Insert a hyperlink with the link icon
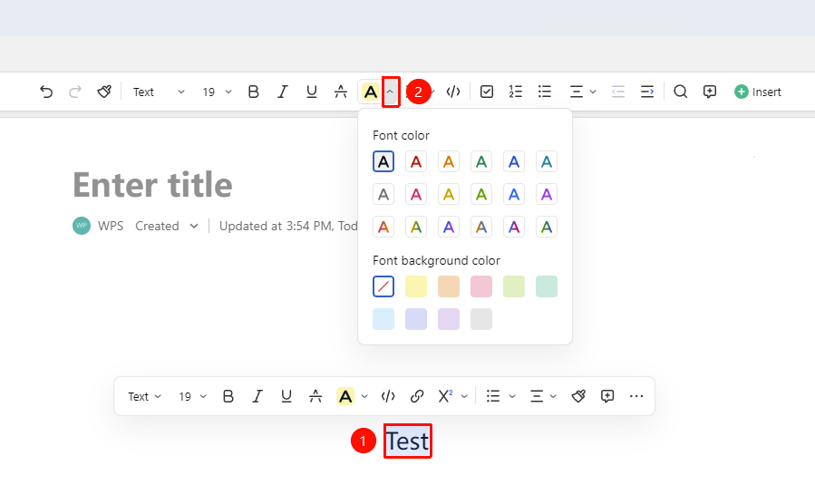Image resolution: width=815 pixels, height=504 pixels. click(417, 396)
